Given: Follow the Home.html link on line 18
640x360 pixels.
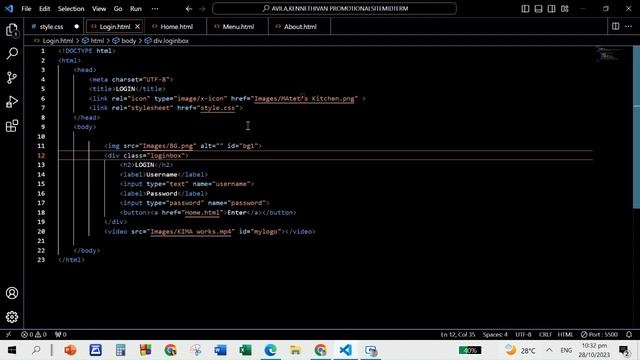Looking at the screenshot, I should tap(202, 213).
